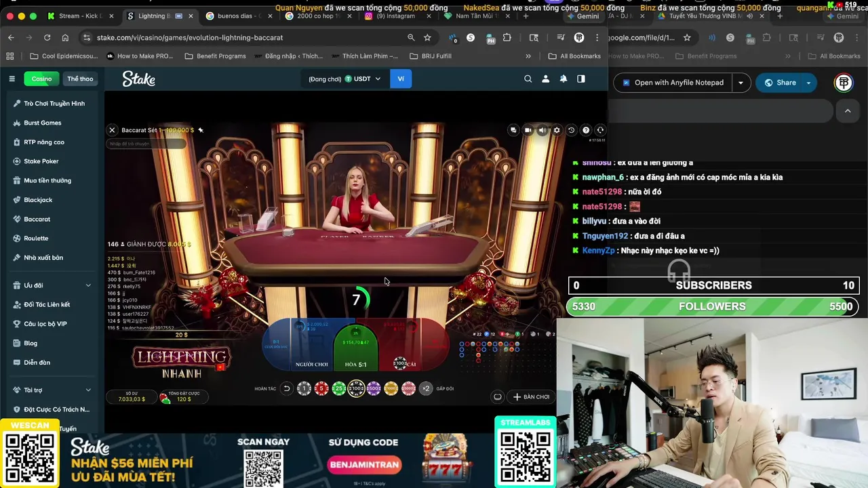Mute the game sound speaker icon
The height and width of the screenshot is (488, 868).
(542, 130)
